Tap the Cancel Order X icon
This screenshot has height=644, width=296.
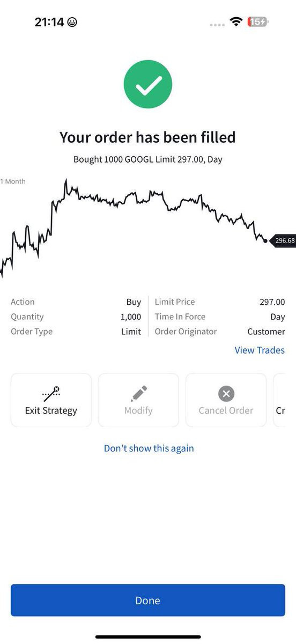click(x=226, y=394)
